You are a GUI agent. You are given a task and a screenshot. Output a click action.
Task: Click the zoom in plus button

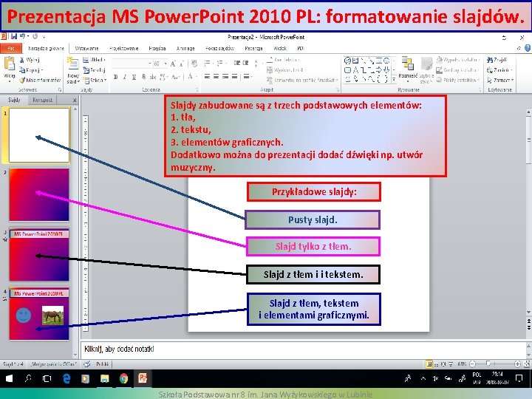[517, 364]
